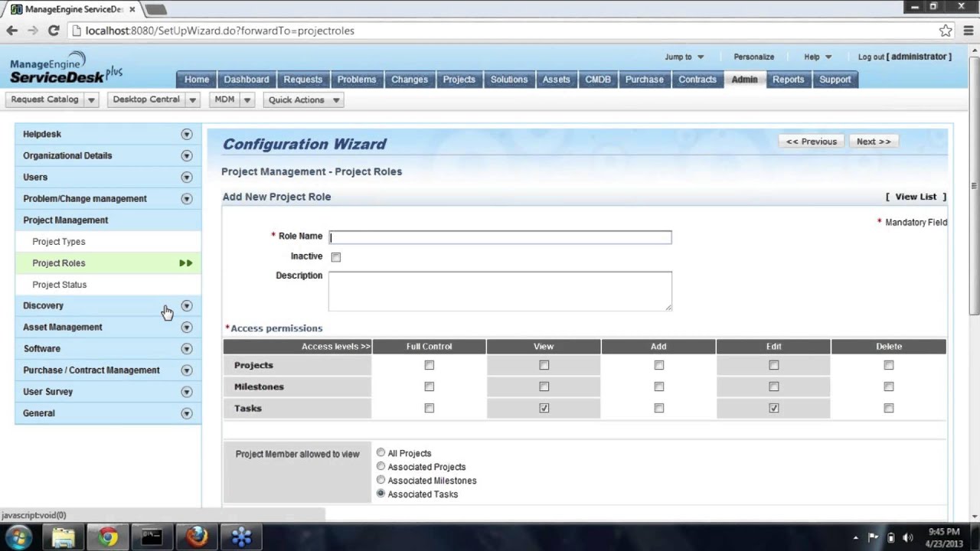This screenshot has width=980, height=551.
Task: Open the Help dropdown menu
Action: 818,57
